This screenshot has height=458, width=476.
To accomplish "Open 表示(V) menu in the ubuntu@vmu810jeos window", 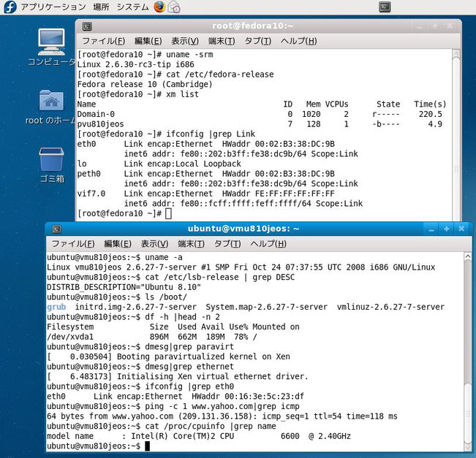I will [x=154, y=244].
